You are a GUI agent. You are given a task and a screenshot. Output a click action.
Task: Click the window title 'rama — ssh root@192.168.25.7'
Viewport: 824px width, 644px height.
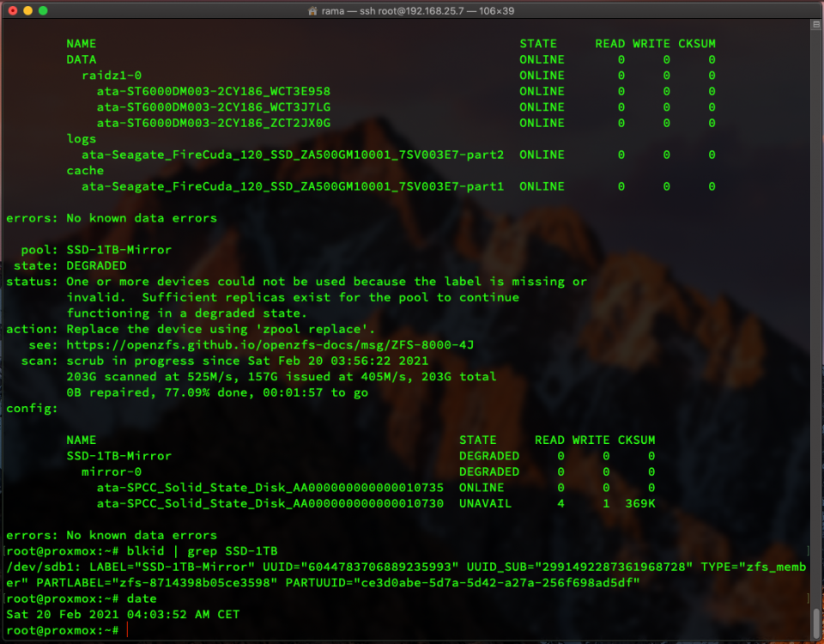click(392, 11)
